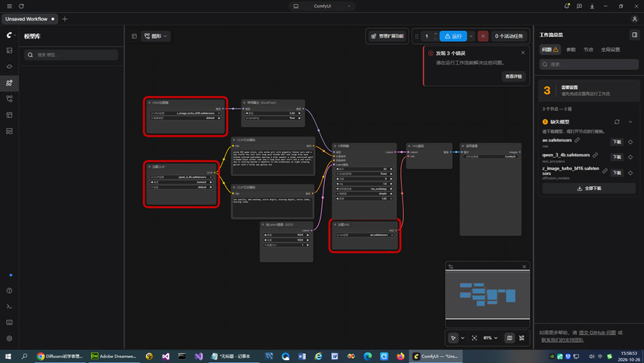Locate node icon for ae.safetensors row
This screenshot has width=644, height=363.
(631, 142)
